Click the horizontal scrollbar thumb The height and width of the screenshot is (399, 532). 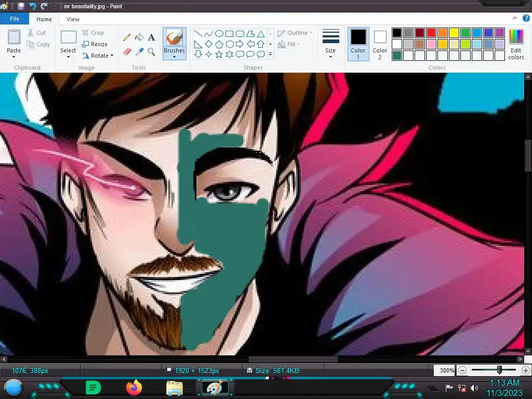tap(293, 359)
